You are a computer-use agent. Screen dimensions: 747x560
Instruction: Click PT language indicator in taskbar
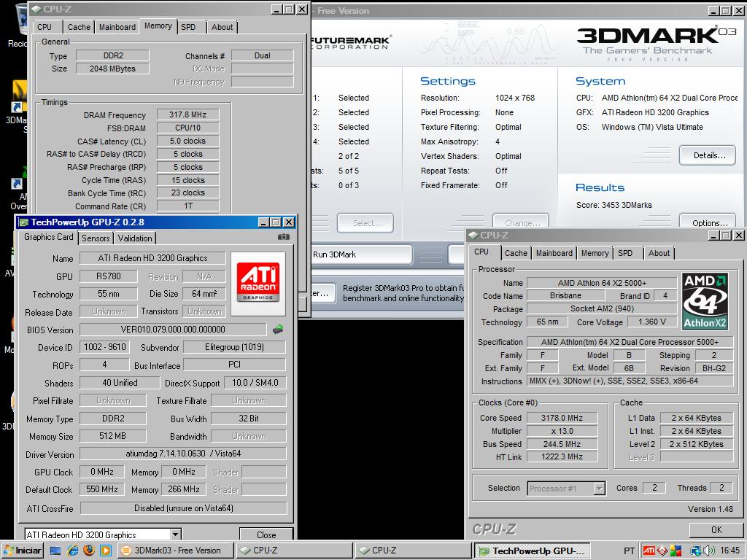(629, 551)
